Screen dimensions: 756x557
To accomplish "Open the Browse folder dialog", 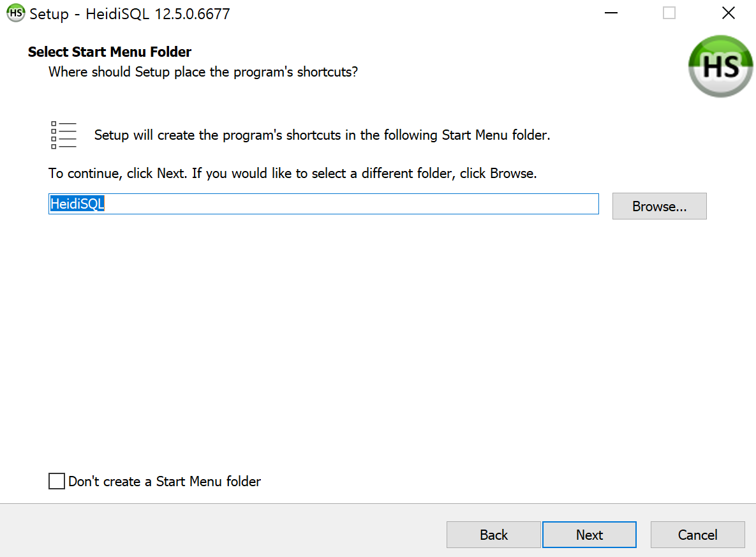I will 659,207.
